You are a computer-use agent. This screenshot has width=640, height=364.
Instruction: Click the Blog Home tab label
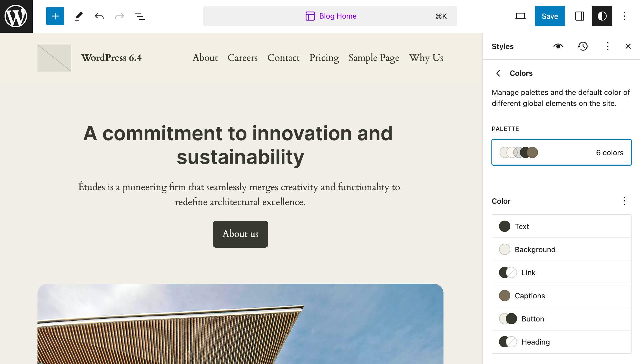pyautogui.click(x=338, y=16)
